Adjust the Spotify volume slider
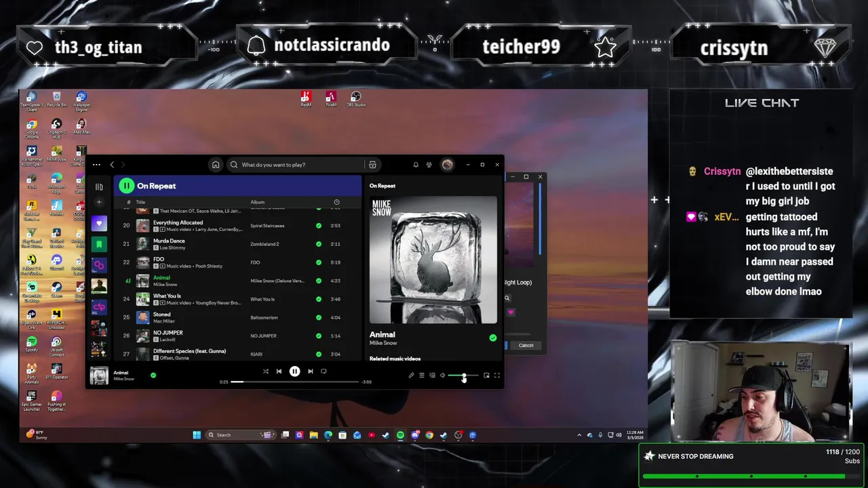The image size is (868, 488). coord(463,375)
